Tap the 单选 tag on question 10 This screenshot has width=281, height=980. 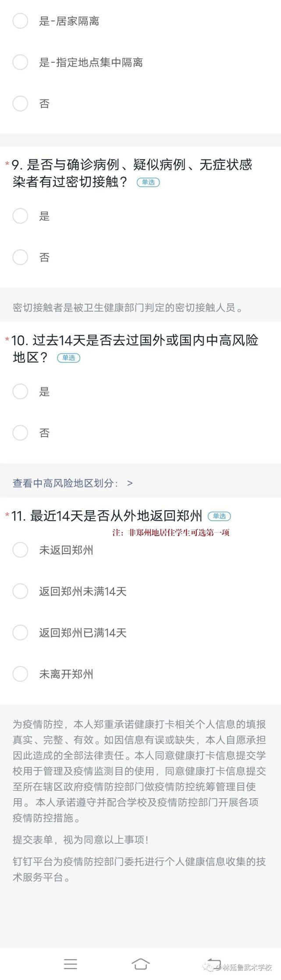coord(68,358)
